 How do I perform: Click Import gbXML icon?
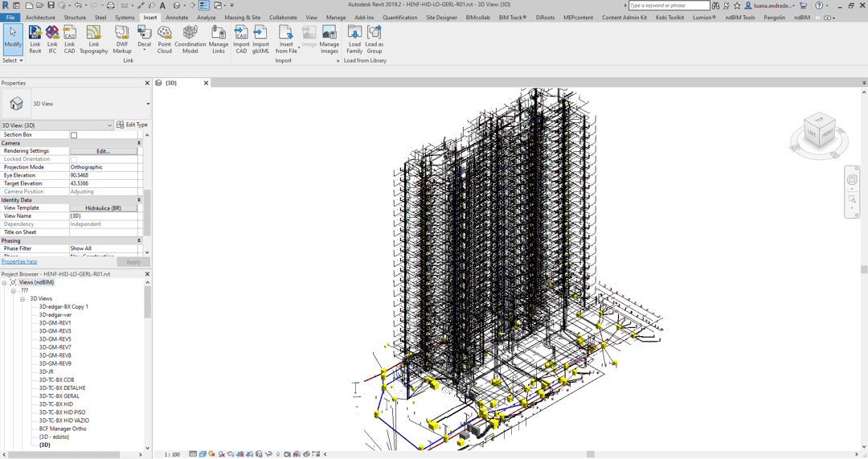point(260,39)
